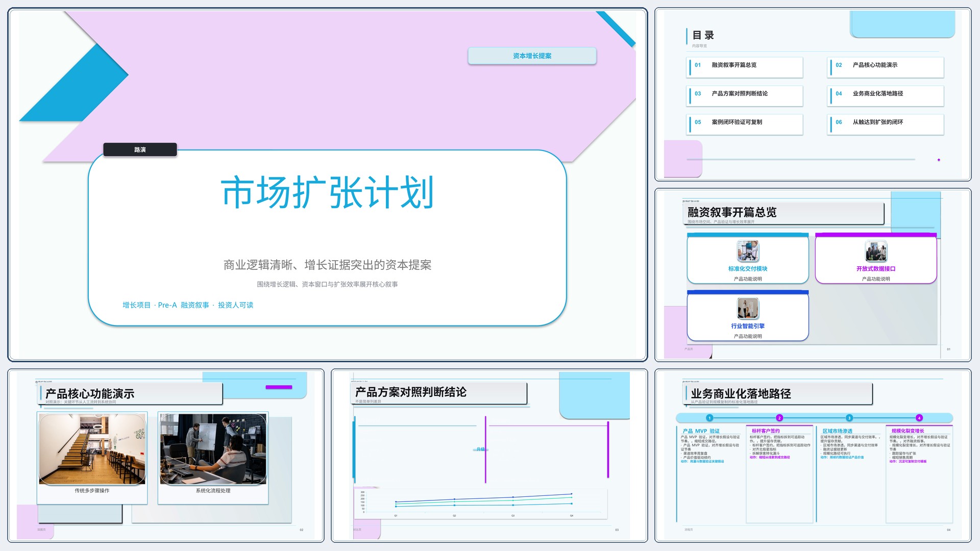Select the 市场扩张计划 cover slide thumbnail
Screen dimensions: 980x551
pos(327,184)
